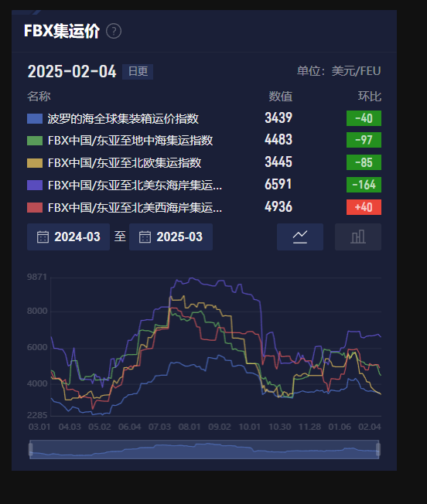Click the 02.04 x-axis date label
The image size is (427, 504).
pos(370,427)
